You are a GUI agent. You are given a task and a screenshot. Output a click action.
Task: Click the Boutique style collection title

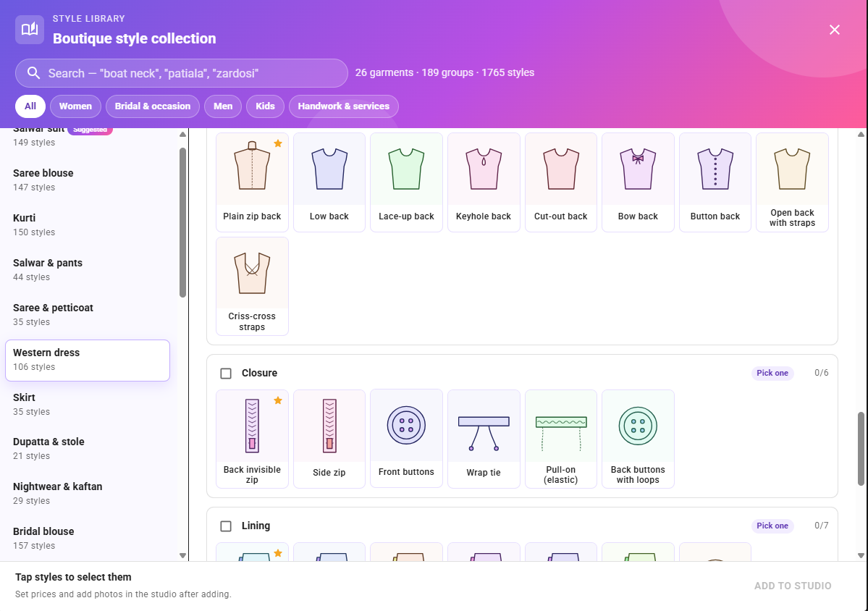[x=135, y=38]
